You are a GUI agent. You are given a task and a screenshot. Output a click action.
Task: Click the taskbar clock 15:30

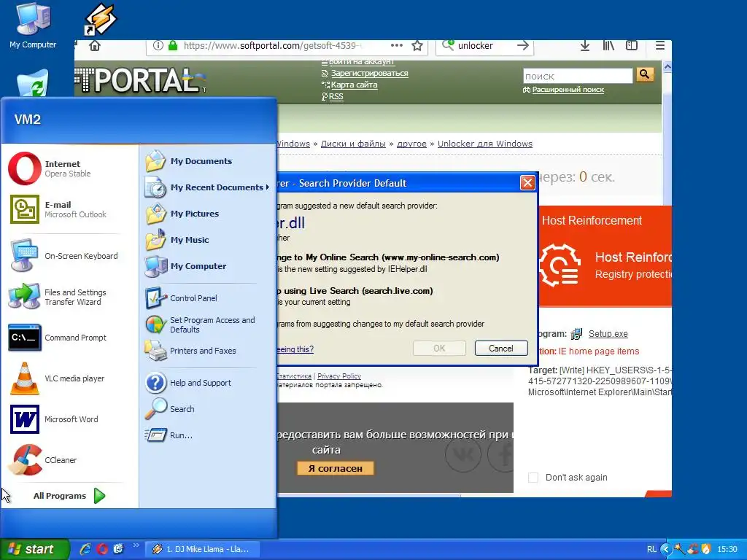(727, 550)
